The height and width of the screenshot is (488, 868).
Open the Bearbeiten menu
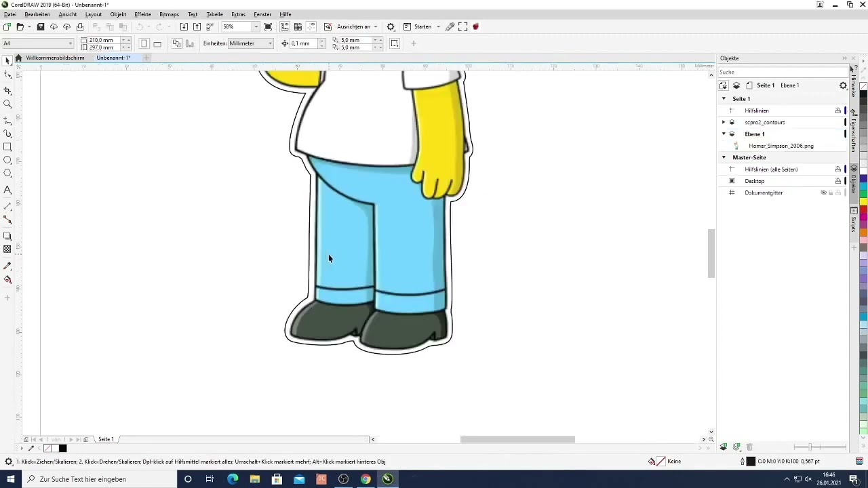(38, 14)
